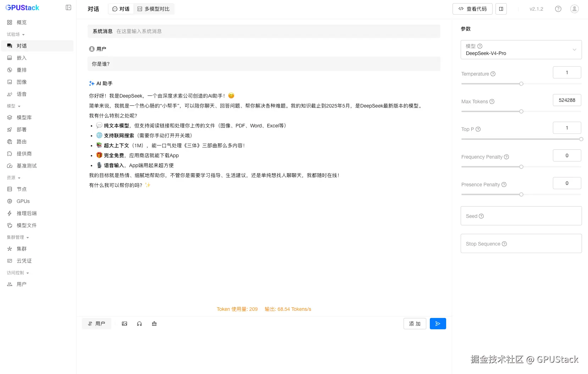
Task: Click the Max Tokens value 524288
Action: pyautogui.click(x=567, y=100)
